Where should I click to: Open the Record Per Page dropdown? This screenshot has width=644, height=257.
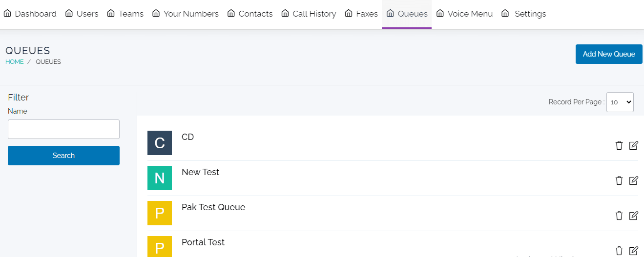pos(620,102)
